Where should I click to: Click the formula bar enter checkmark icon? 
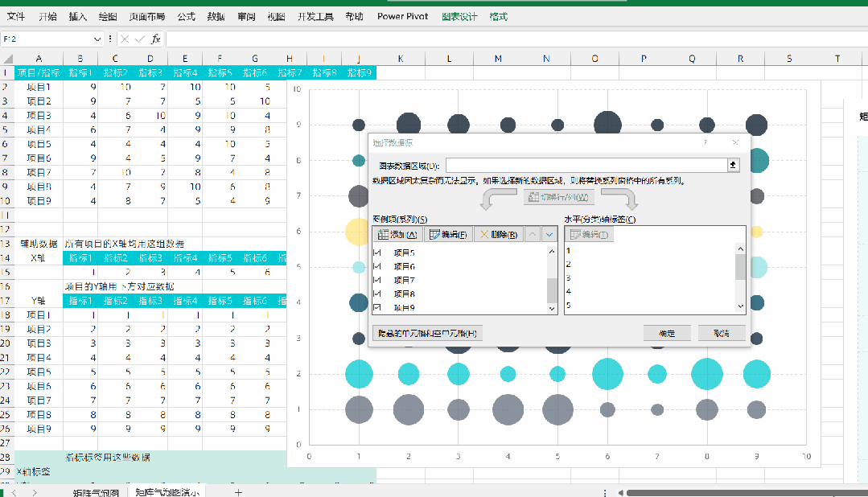(140, 39)
